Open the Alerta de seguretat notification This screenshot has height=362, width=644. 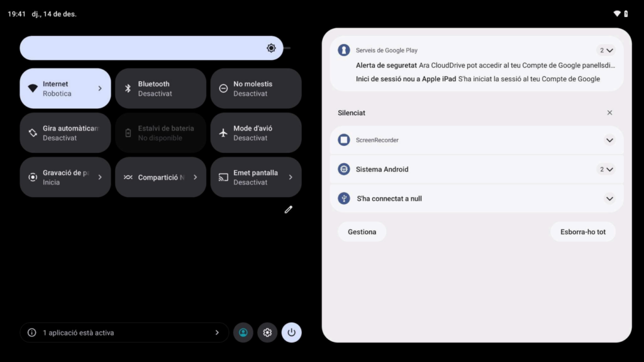tap(484, 65)
